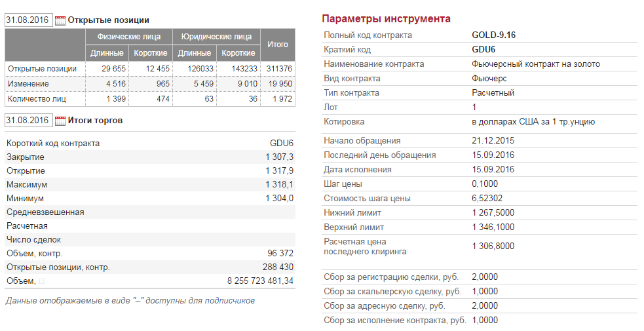Select the contract code GOLD-9.16
The width and height of the screenshot is (644, 331).
[494, 35]
